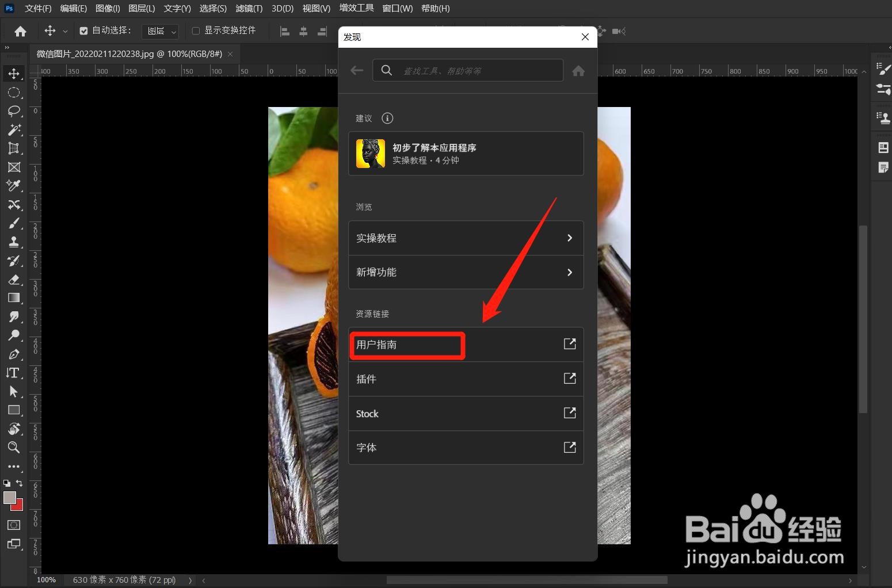Open the 用户指南 resource link

pos(407,345)
